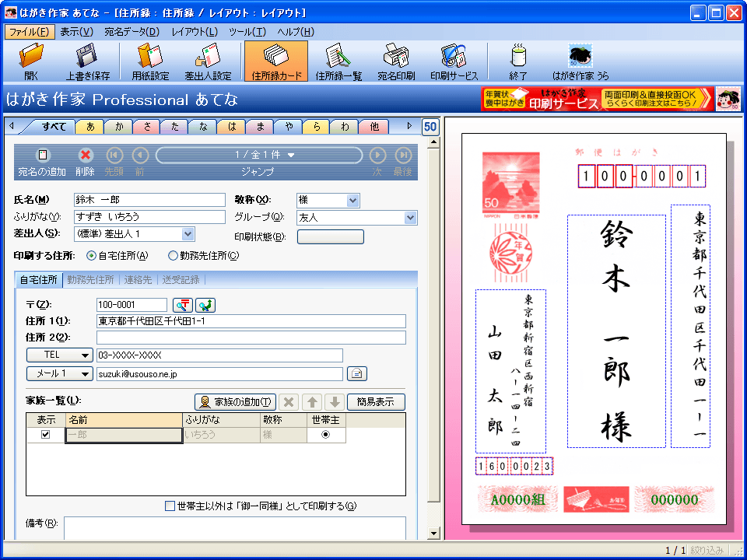The image size is (747, 560).
Task: Select 世帯主 radio button for 一郎
Action: pos(326,434)
